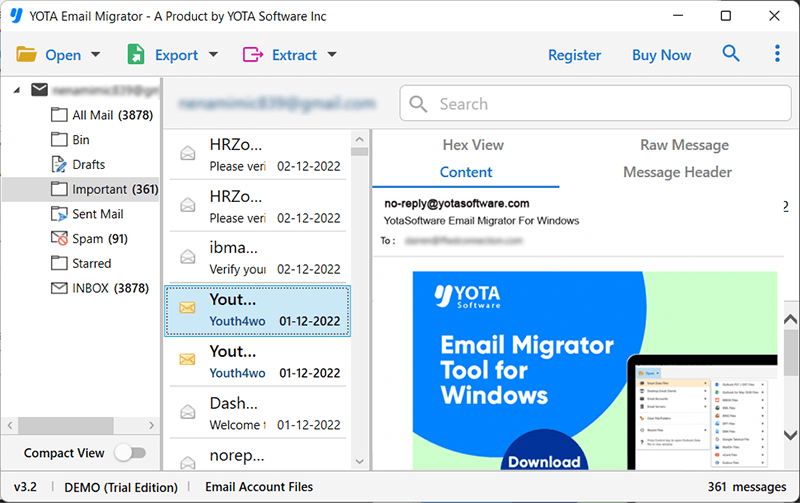Click the Sent Mail folder icon
The height and width of the screenshot is (503, 800).
59,214
